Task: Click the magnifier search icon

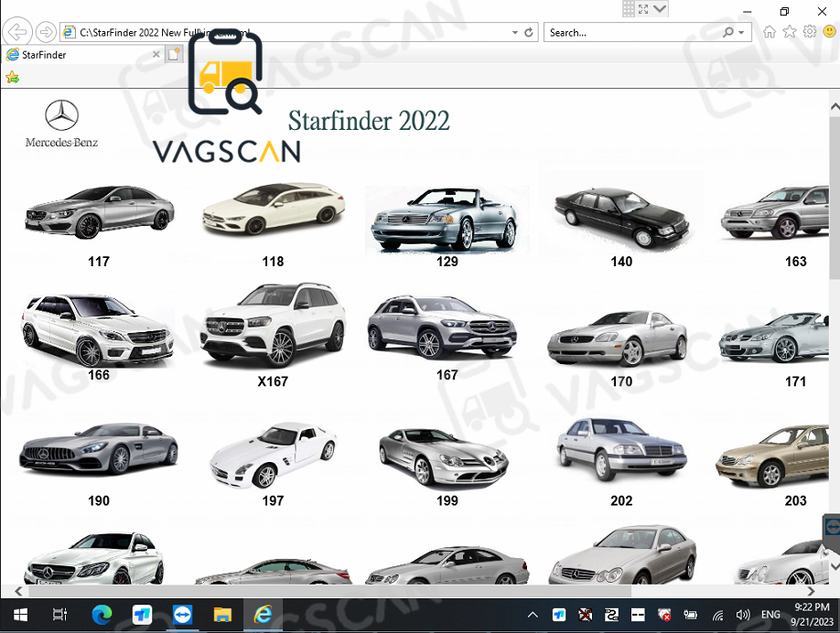Action: point(728,33)
